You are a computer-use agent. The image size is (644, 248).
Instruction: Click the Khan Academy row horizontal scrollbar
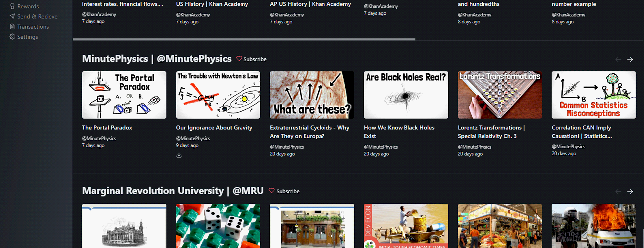244,39
